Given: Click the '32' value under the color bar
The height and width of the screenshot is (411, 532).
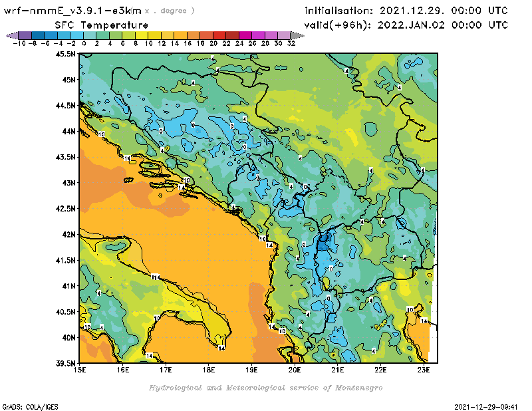Looking at the screenshot, I should click(x=291, y=43).
